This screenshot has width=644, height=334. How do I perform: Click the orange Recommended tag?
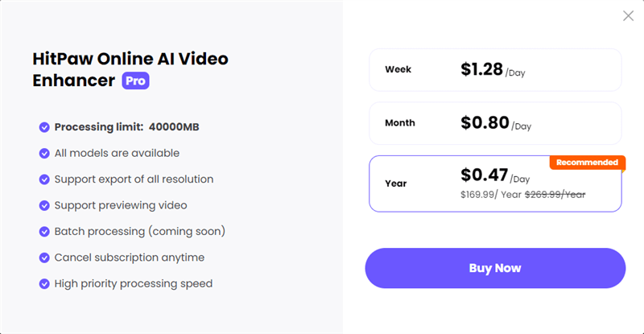pos(588,163)
